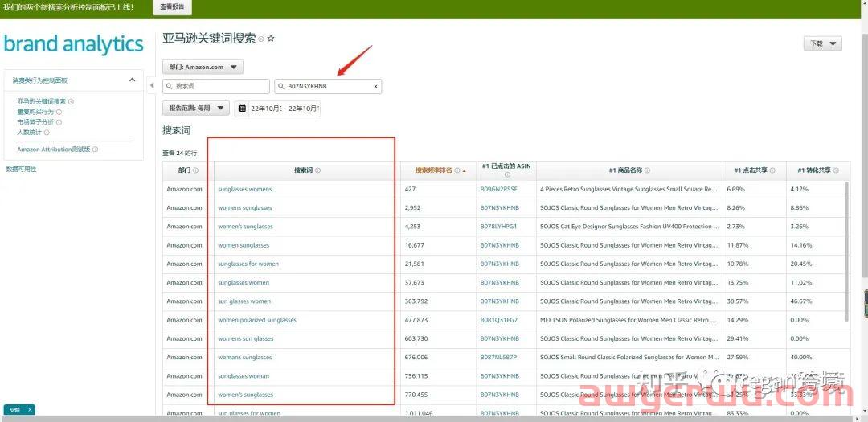Open ASIN link B087NL587P
Screen dimensions: 868x422
[x=499, y=357]
